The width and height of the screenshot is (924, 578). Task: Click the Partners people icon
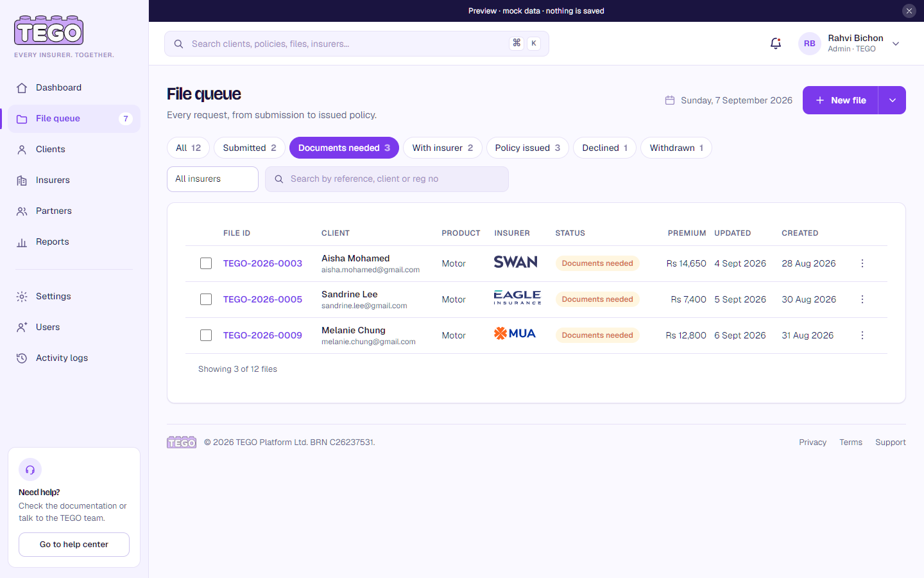[x=22, y=211]
